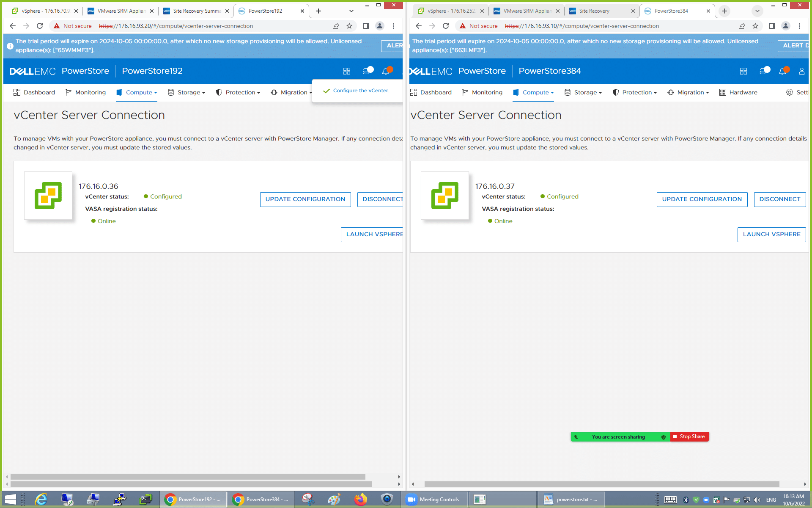812x508 pixels.
Task: Click Launch vSphere in PowerStore384
Action: tap(772, 234)
